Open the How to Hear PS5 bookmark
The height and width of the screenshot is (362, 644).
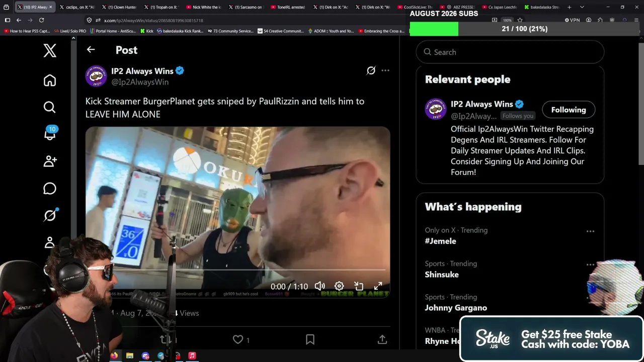coord(27,31)
